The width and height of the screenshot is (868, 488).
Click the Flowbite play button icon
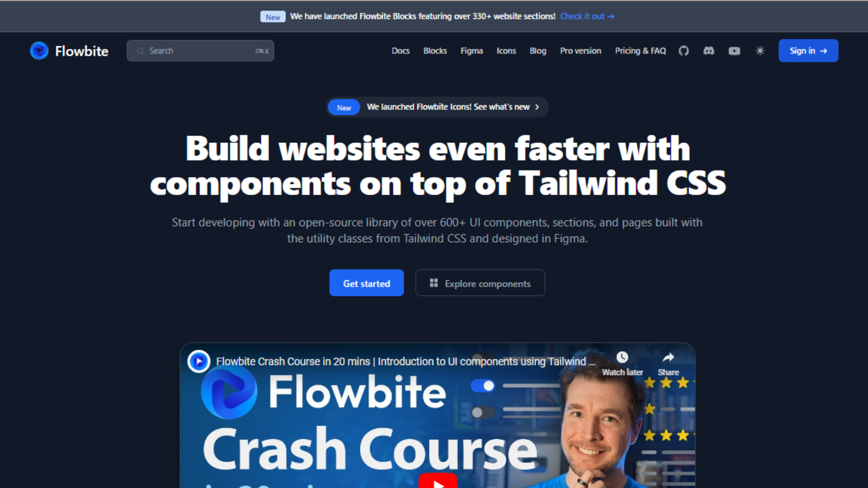(x=40, y=51)
